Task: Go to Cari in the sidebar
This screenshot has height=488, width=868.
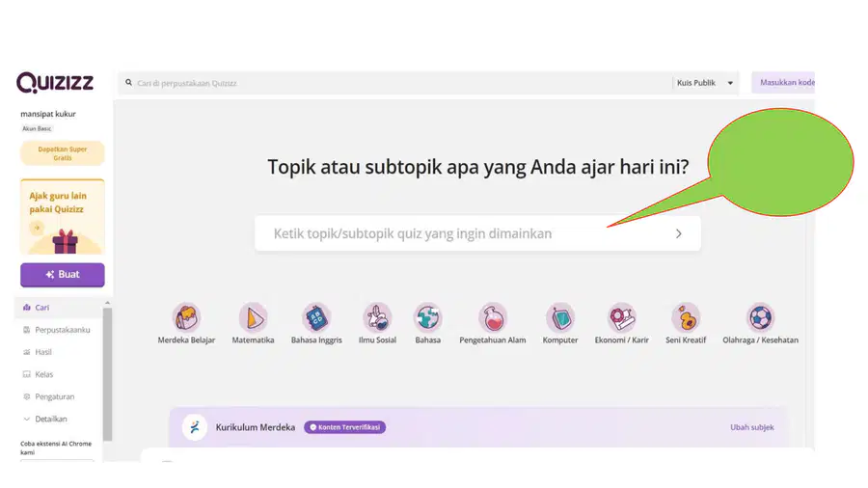Action: click(58, 308)
